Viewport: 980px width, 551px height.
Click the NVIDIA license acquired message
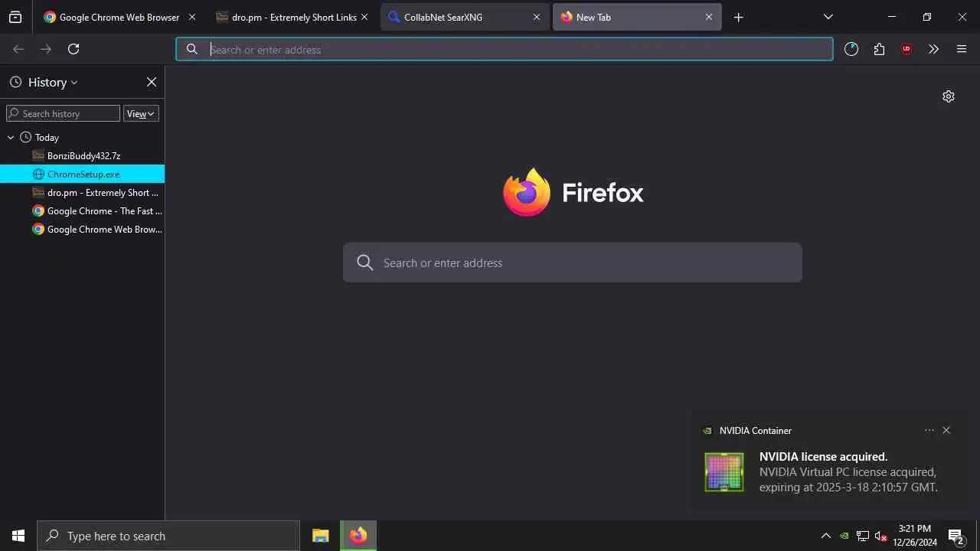(848, 472)
